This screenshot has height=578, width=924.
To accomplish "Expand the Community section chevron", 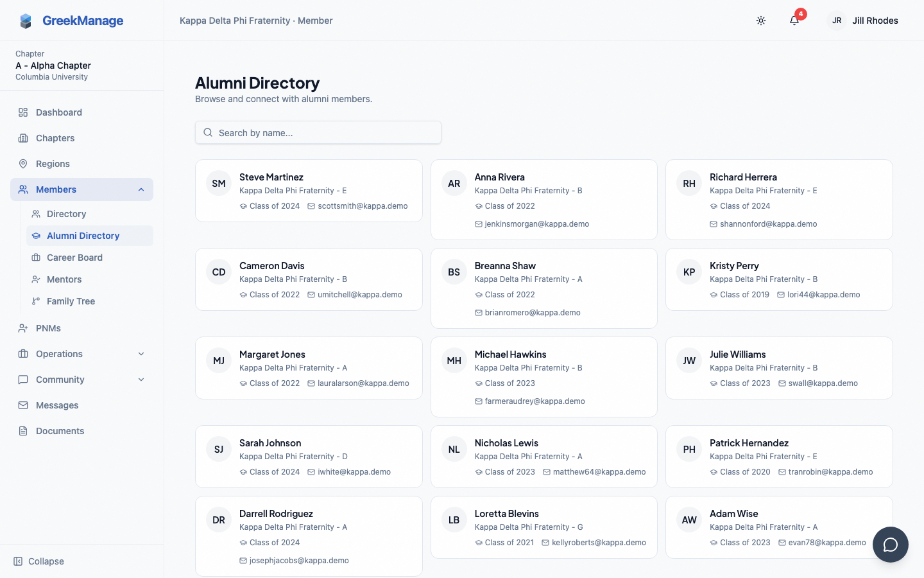I will click(141, 380).
